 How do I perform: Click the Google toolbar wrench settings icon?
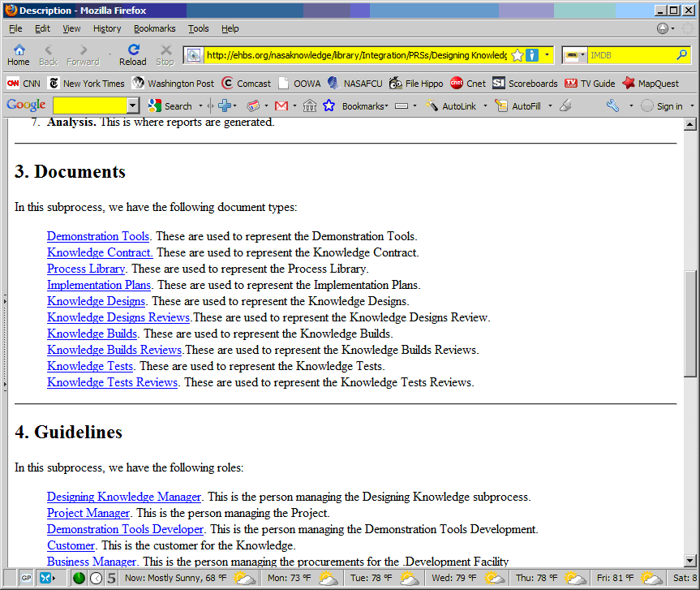point(613,106)
